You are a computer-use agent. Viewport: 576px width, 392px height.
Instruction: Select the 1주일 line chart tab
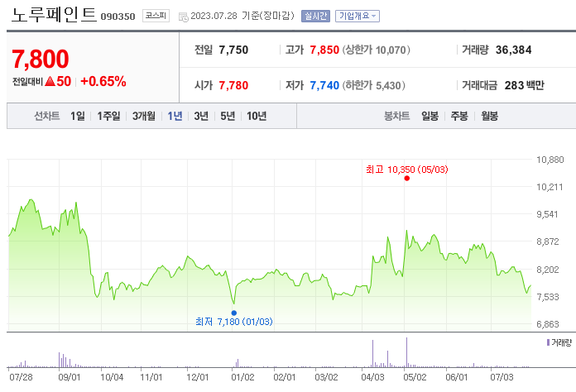(x=108, y=116)
